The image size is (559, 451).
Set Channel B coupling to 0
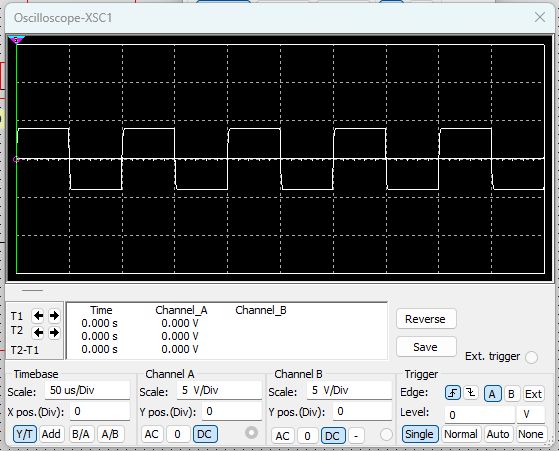(308, 435)
